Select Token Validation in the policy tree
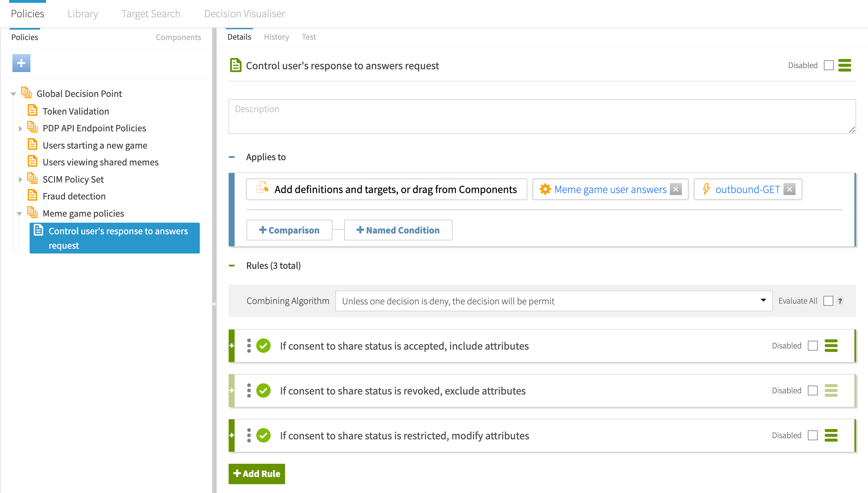Screen dimensions: 868x493 [76, 111]
